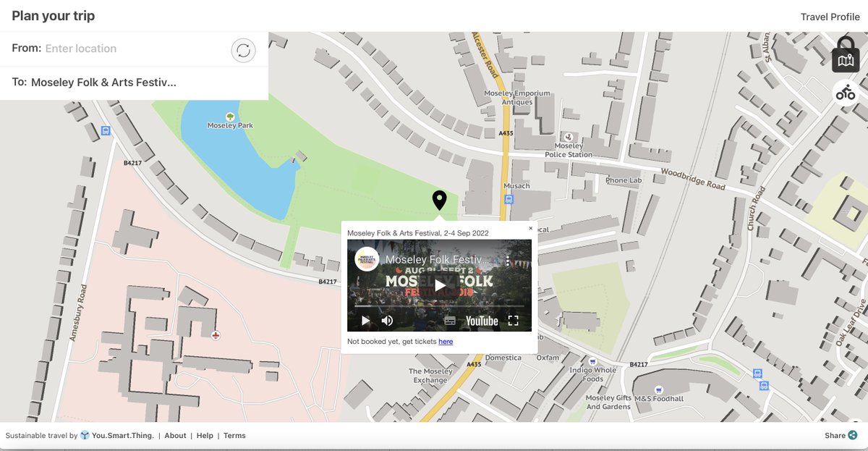Open the About link
Screen dimensions: 868x451
[x=175, y=436]
